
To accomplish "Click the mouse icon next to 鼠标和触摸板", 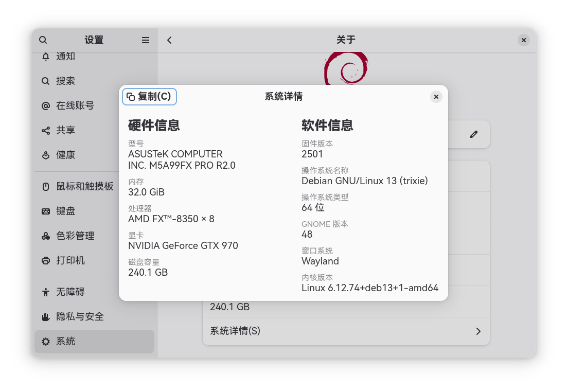I will coord(46,187).
